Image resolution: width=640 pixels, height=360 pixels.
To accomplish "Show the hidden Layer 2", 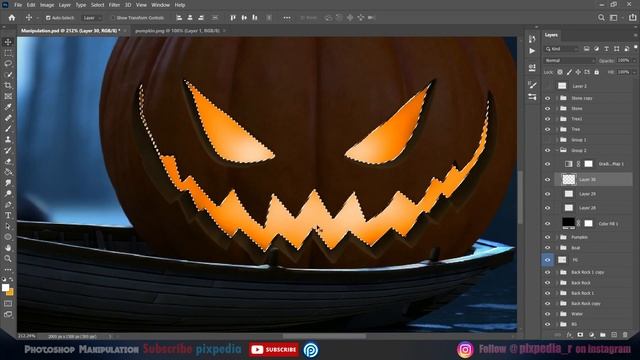I will (x=547, y=86).
